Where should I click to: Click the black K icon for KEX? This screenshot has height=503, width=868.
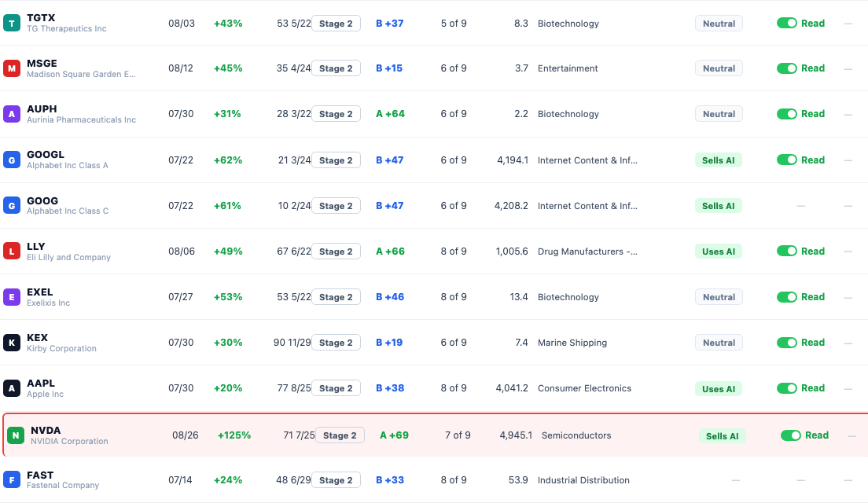[x=12, y=343]
